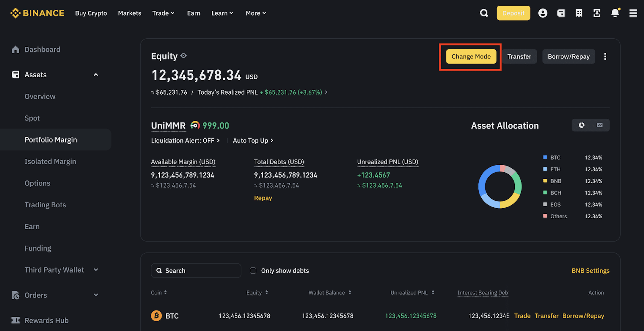This screenshot has width=644, height=331.
Task: Open the notifications bell
Action: coord(615,13)
